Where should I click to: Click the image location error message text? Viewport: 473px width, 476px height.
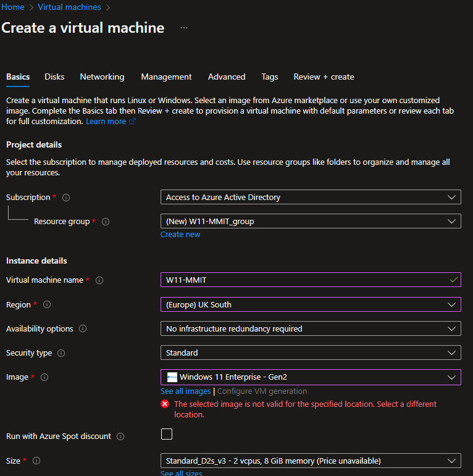point(305,409)
